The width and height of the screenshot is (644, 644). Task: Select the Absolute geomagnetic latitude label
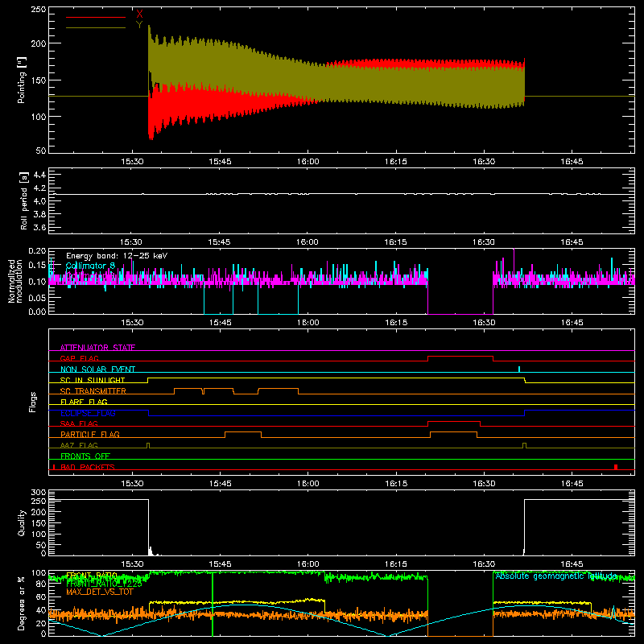556,576
